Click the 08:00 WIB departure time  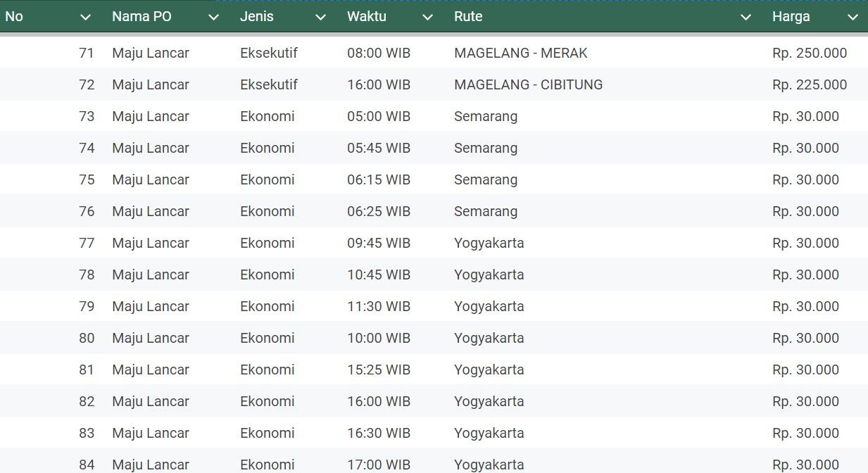point(378,53)
